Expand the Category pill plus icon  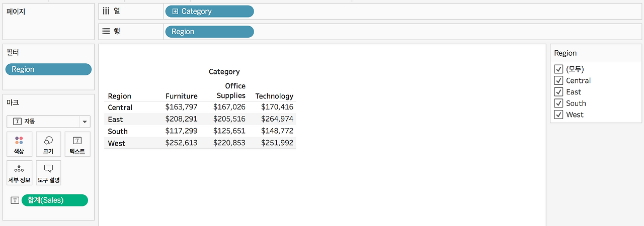175,11
